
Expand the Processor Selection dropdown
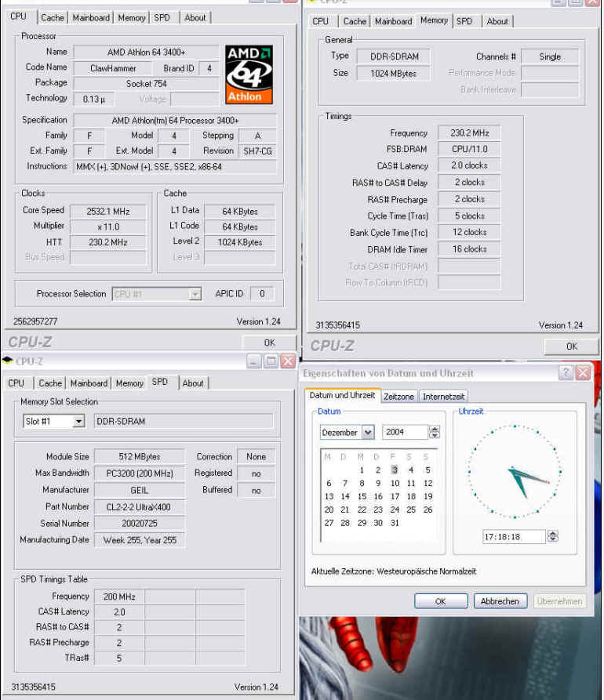[195, 294]
